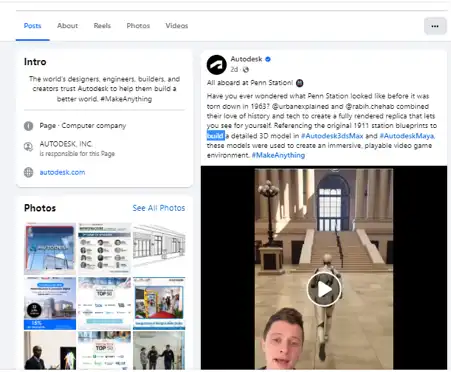This screenshot has height=382, width=452.
Task: Open the man-in-suit speaker photo thumbnail
Action: [50, 350]
